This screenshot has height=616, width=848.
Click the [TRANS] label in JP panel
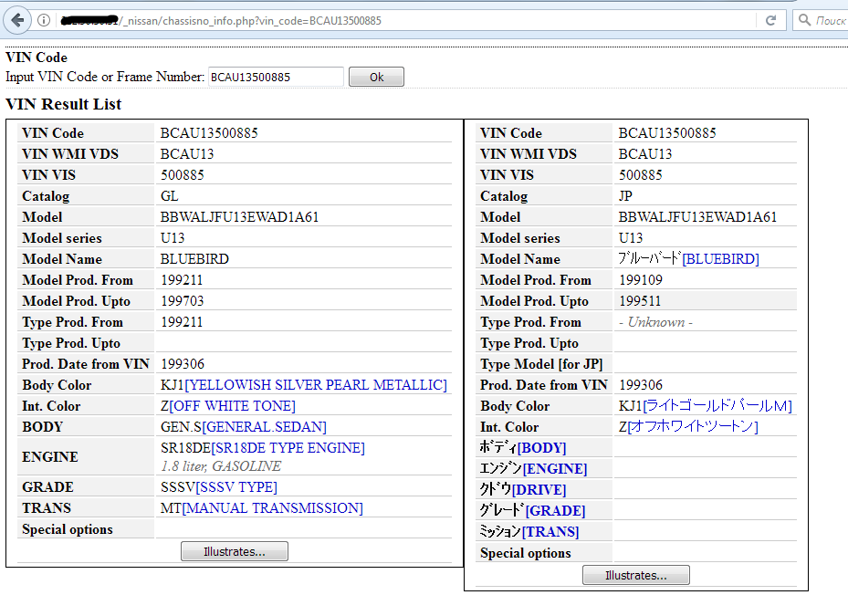click(x=550, y=532)
